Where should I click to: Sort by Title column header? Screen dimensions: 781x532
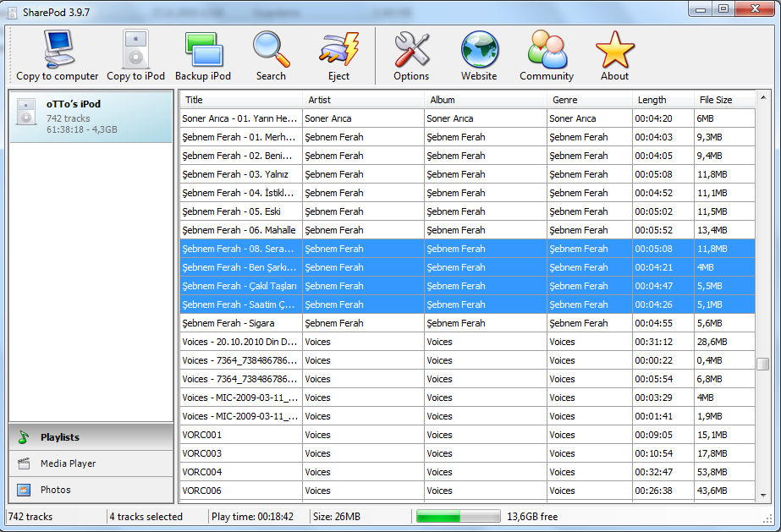(241, 100)
